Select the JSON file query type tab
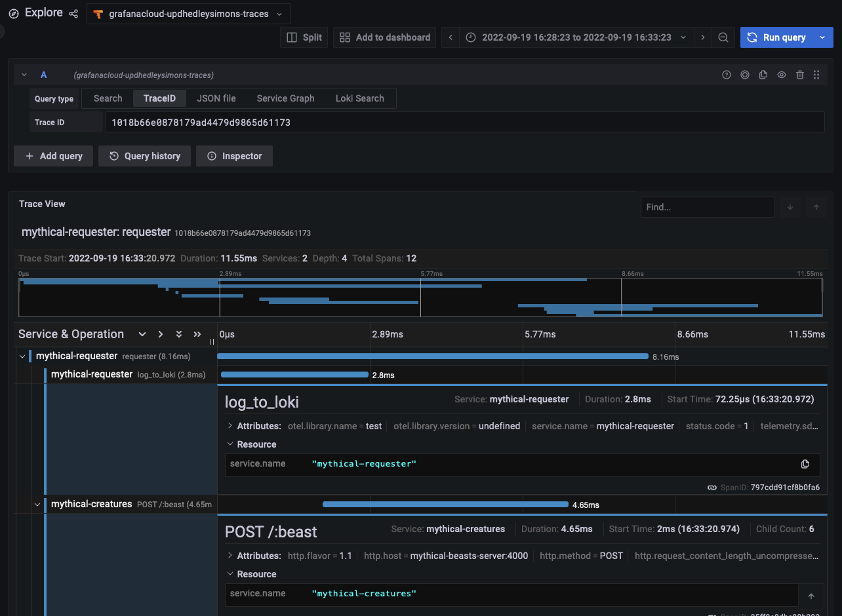 [216, 98]
